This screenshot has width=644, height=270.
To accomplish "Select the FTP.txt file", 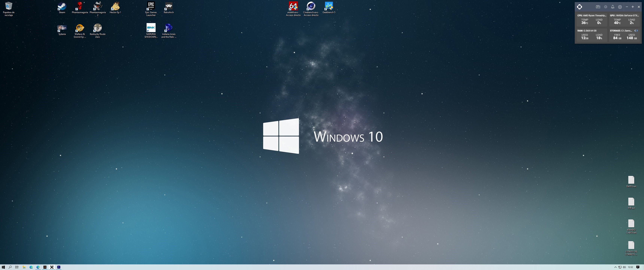I will [x=631, y=203].
